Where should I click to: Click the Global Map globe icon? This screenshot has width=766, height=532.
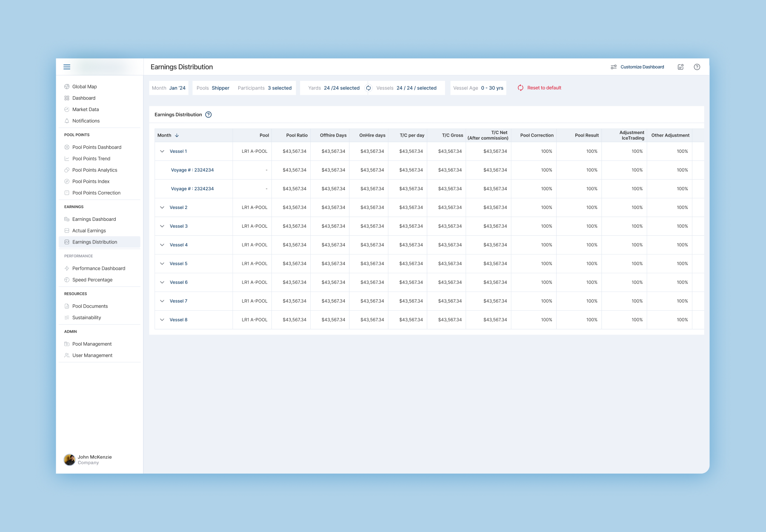67,86
